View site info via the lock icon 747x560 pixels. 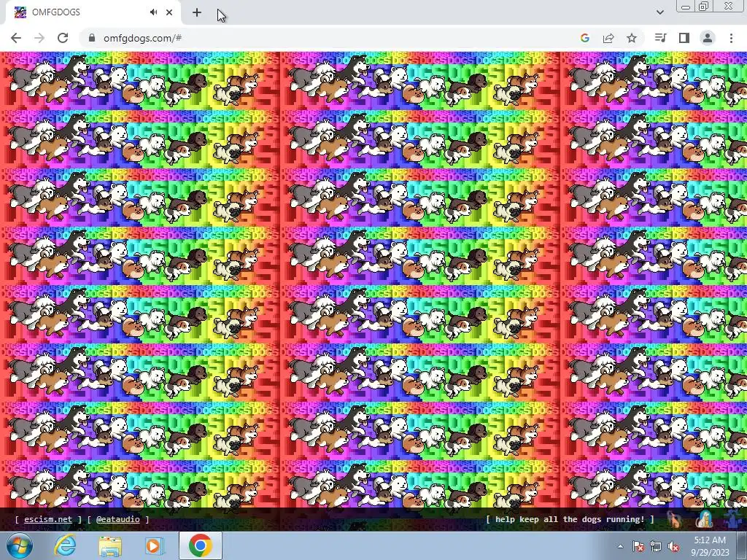tap(92, 38)
